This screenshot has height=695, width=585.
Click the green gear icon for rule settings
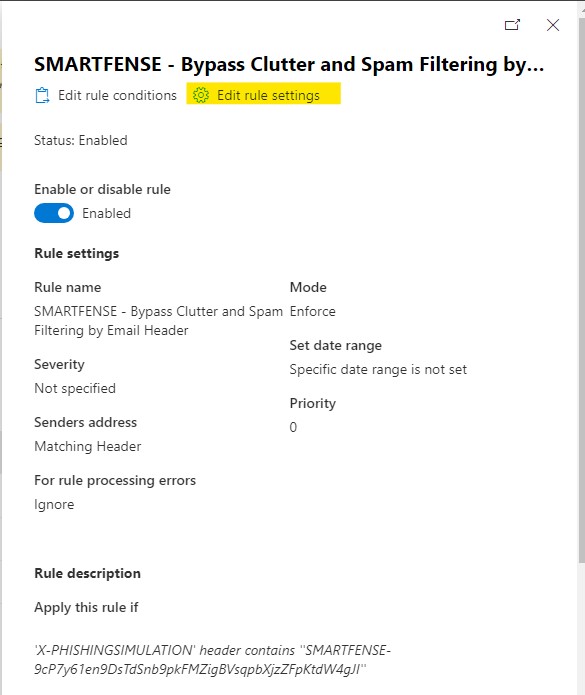tap(201, 95)
